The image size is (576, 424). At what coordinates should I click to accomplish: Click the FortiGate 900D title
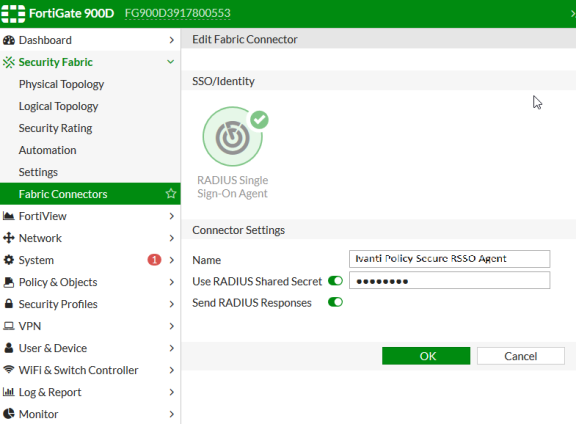pos(72,13)
